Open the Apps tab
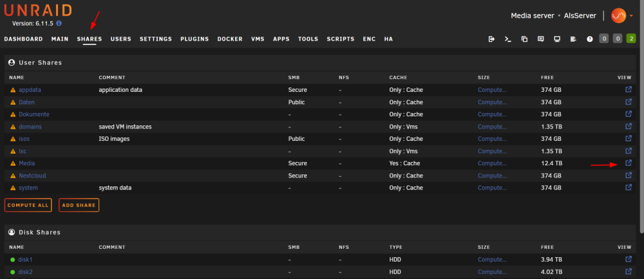This screenshot has height=279, width=644. click(x=281, y=39)
